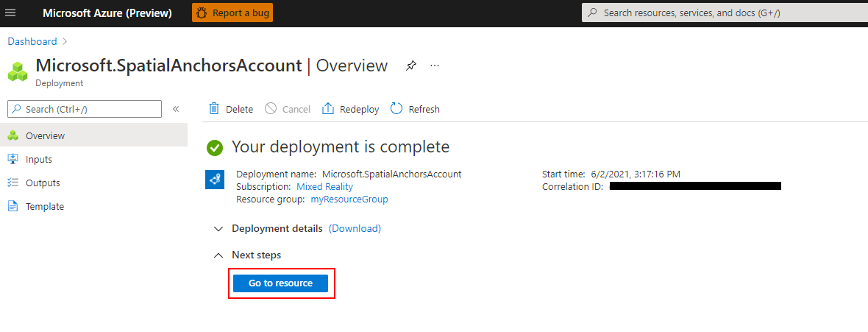Click Refresh in the toolbar
This screenshot has width=868, height=332.
[415, 109]
